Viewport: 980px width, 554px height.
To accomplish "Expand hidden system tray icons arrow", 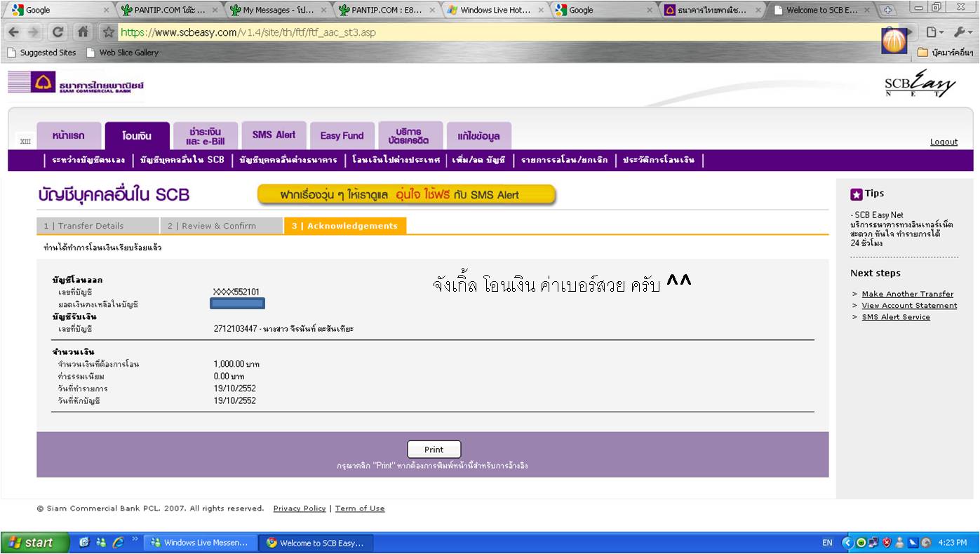I will [x=847, y=543].
